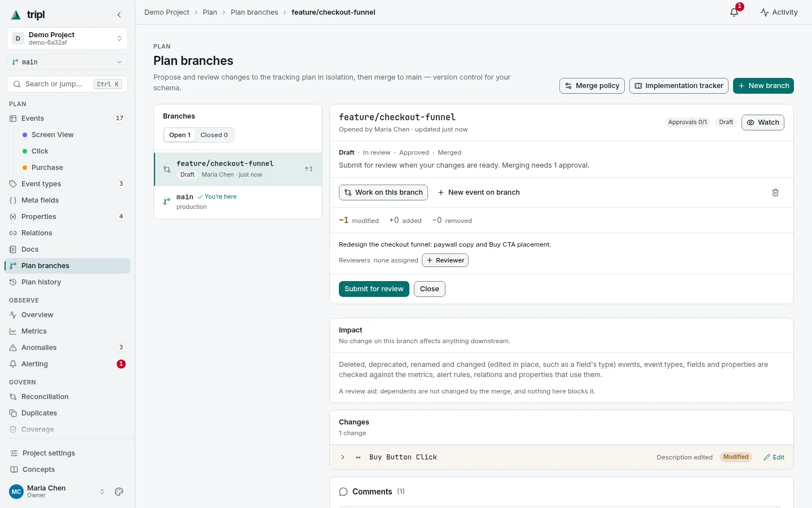Click the Edit pencil on Buy Button Click
The height and width of the screenshot is (508, 812).
tap(774, 457)
